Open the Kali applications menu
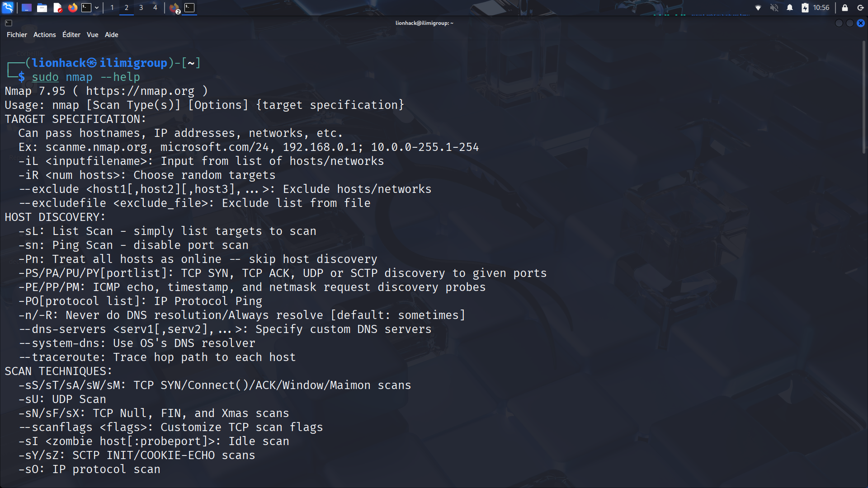This screenshot has height=488, width=868. [x=8, y=8]
